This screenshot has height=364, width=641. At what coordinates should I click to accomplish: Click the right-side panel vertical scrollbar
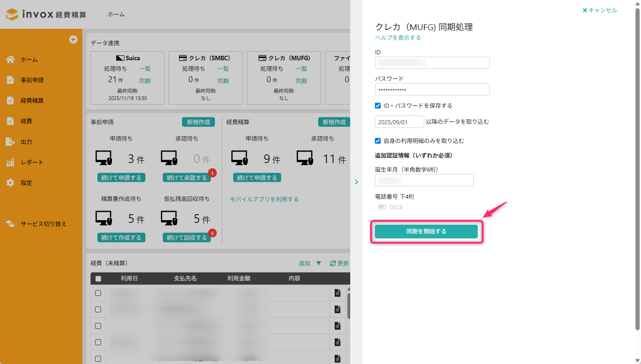(x=637, y=169)
